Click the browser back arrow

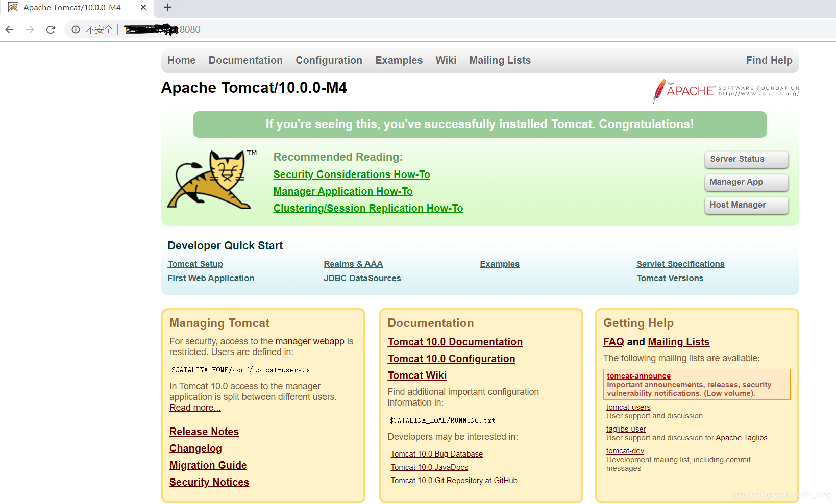pos(9,30)
